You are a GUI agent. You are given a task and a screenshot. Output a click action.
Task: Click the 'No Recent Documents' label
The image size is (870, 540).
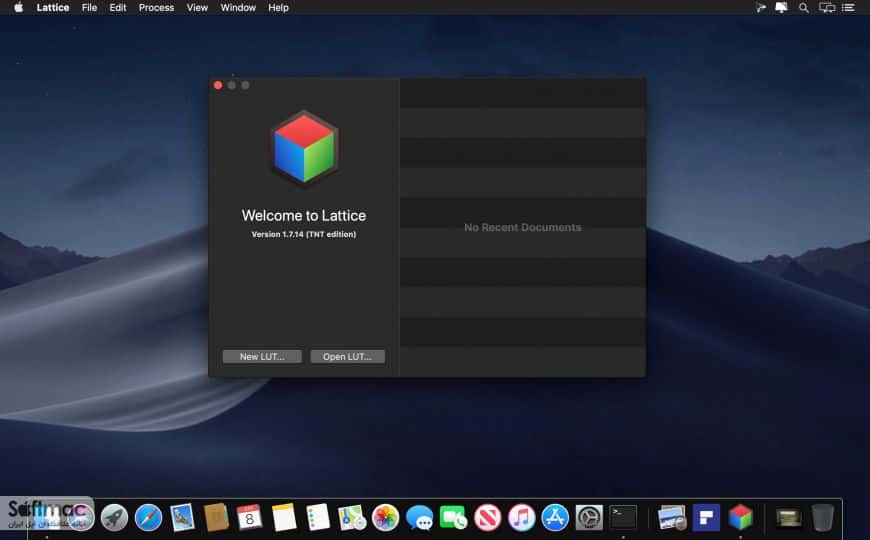(x=523, y=228)
